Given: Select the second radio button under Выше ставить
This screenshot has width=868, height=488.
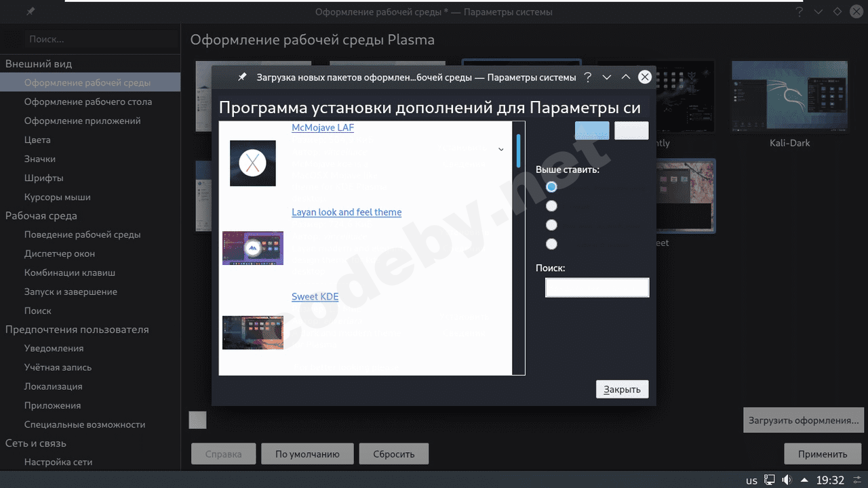Looking at the screenshot, I should coord(551,205).
